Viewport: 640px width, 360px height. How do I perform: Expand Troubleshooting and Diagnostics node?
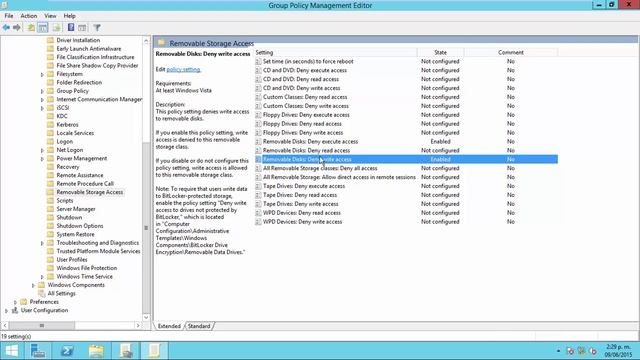[x=42, y=243]
